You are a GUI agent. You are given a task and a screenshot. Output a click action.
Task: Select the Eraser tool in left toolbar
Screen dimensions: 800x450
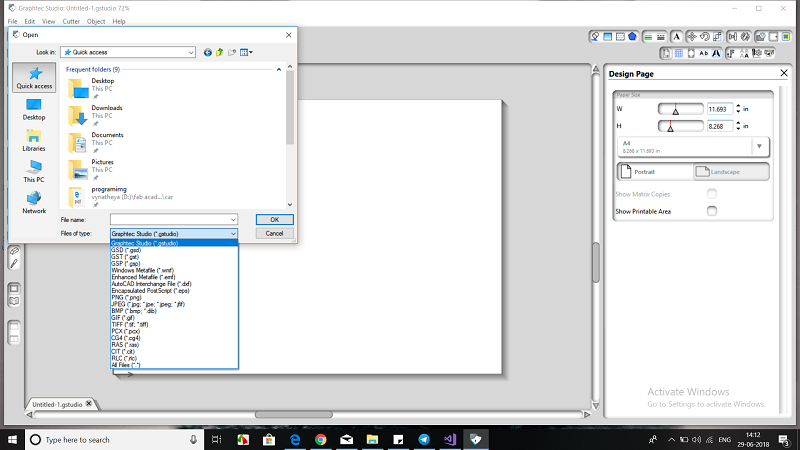pyautogui.click(x=14, y=251)
